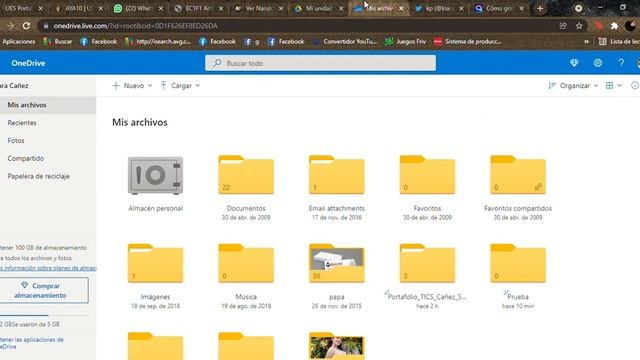Viewport: 640px width, 360px height.
Task: Open the Cargar upload dropdown
Action: [x=180, y=86]
